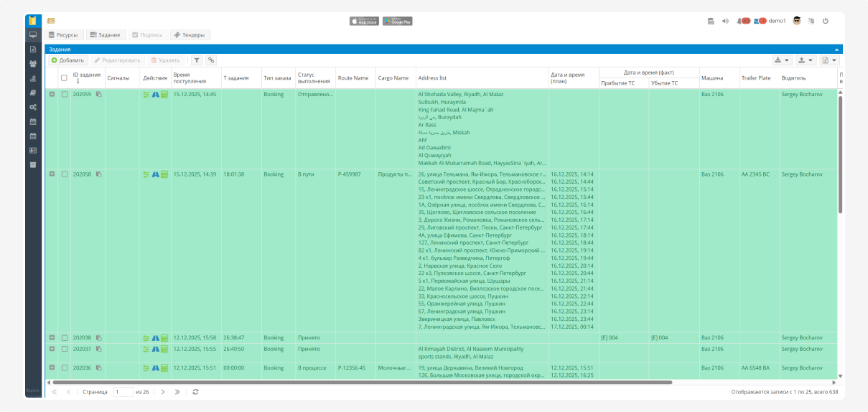Switch to the Ресурсы tab
Screen dimensions: 868x412
63,34
